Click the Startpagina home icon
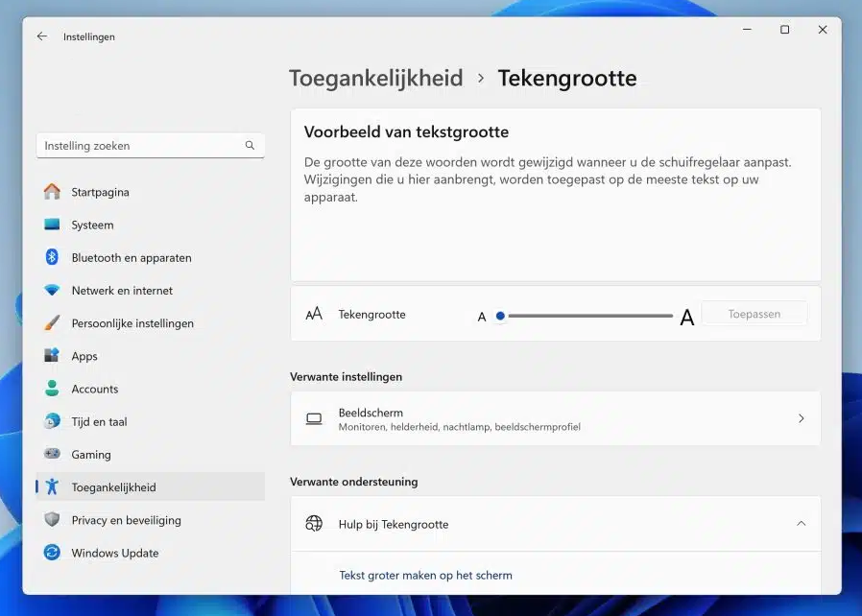This screenshot has height=616, width=862. tap(52, 192)
